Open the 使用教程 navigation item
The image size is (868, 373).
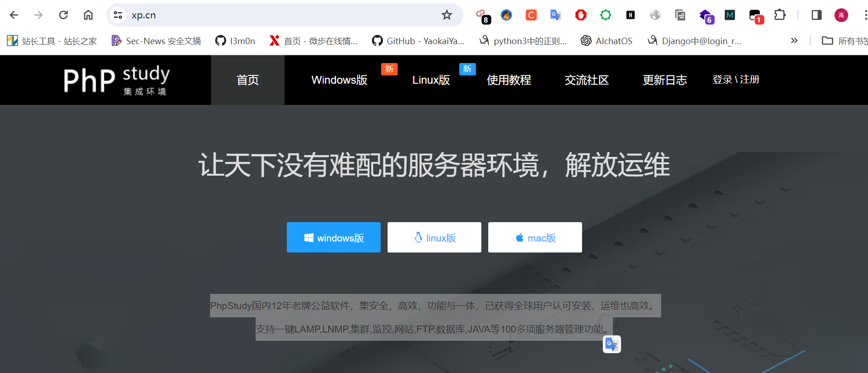[x=509, y=80]
